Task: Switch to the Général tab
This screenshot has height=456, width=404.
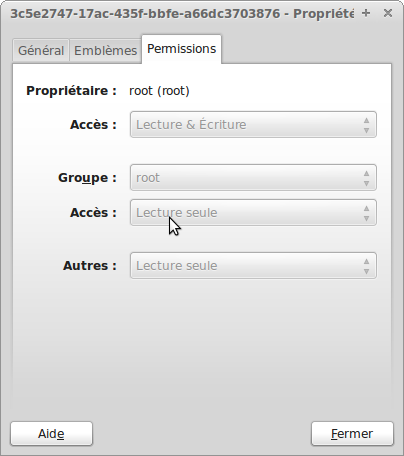Action: pos(41,51)
